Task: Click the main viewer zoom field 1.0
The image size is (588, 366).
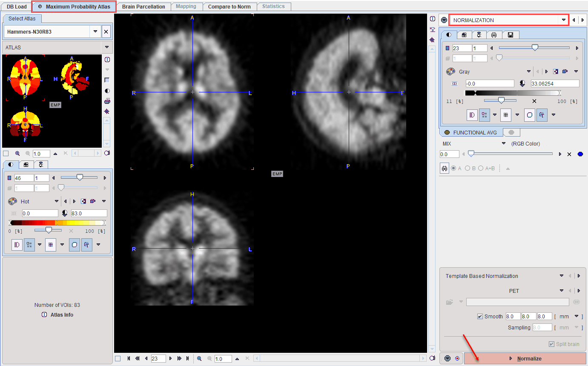Action: point(223,359)
